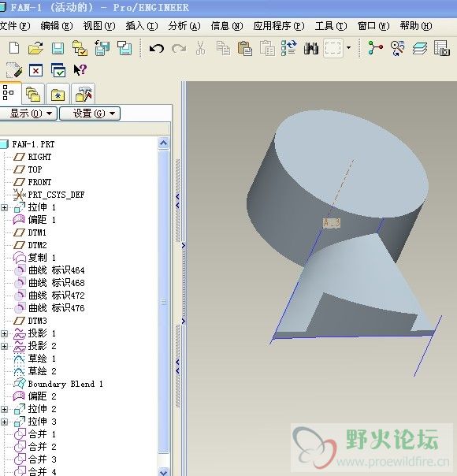Create a new file with New icon
Screen dimensions: 457x476
click(x=14, y=48)
